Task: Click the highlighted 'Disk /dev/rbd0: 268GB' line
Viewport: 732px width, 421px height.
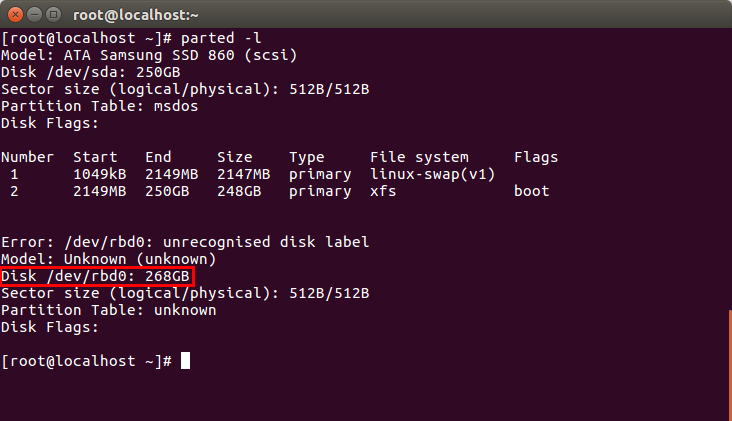Action: [95, 276]
